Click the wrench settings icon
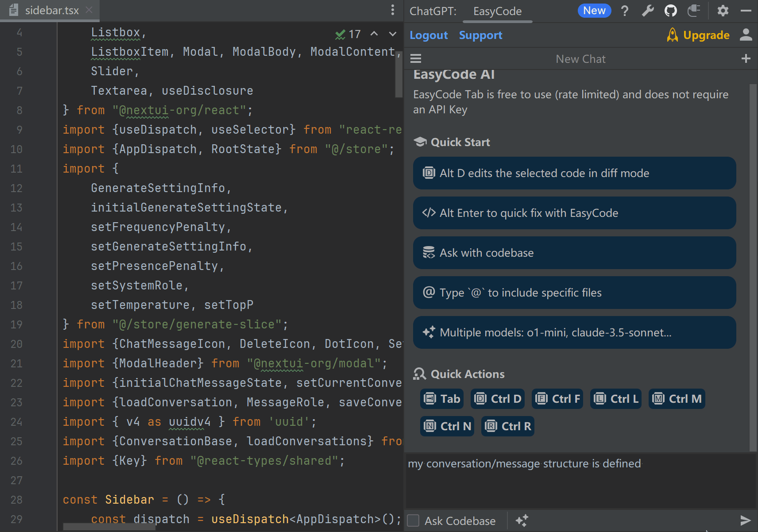The height and width of the screenshot is (532, 758). click(x=648, y=11)
